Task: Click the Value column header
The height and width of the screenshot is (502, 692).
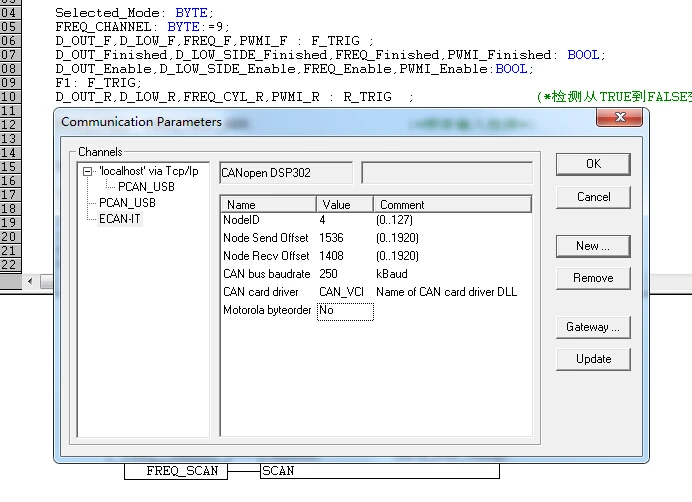Action: coord(345,204)
